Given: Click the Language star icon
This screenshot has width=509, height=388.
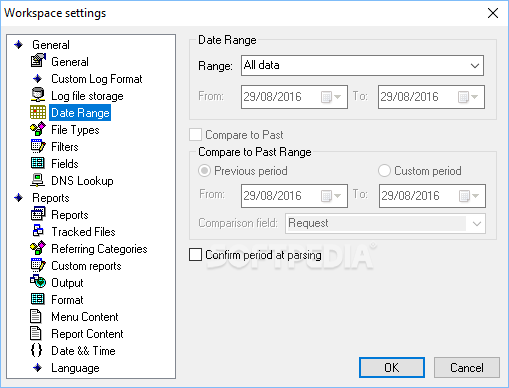Looking at the screenshot, I should [38, 368].
